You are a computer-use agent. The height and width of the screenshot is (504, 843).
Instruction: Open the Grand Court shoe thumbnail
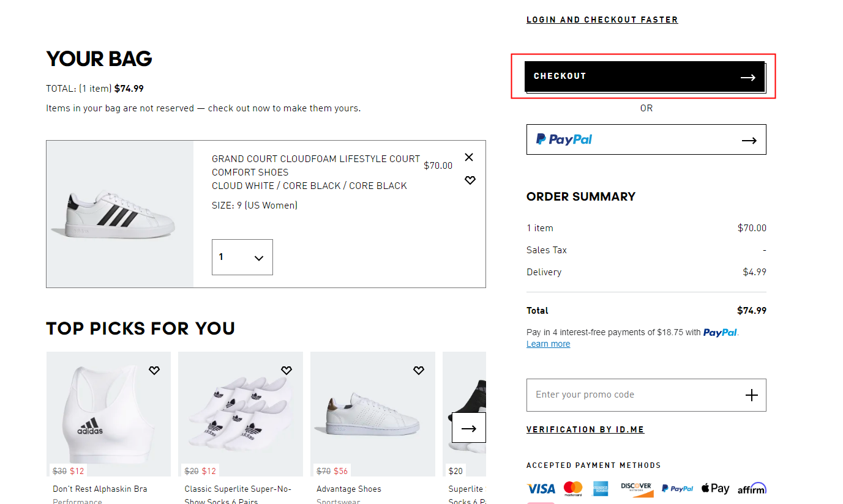pyautogui.click(x=120, y=214)
